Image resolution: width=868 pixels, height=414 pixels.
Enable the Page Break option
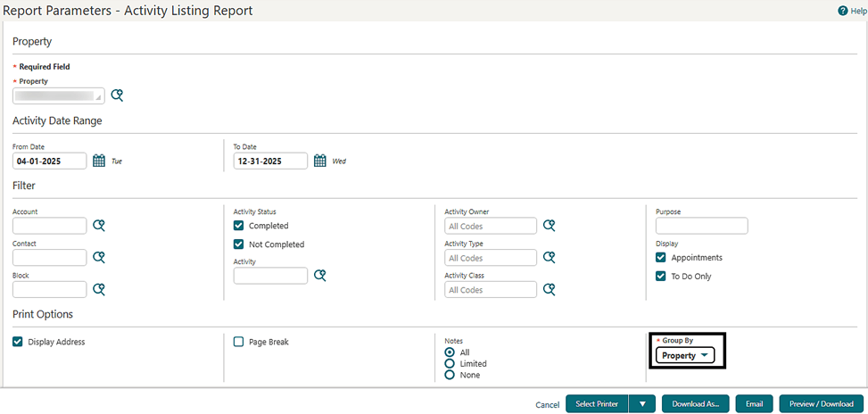click(238, 342)
